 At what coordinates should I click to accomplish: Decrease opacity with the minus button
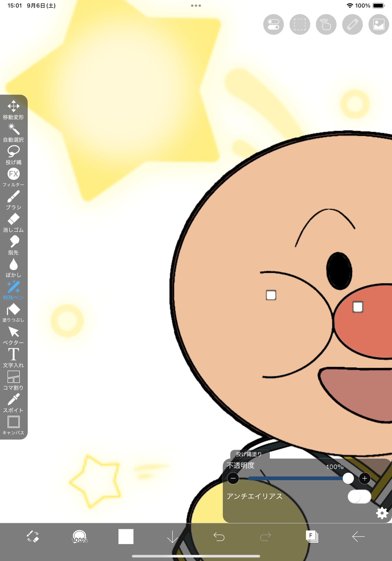click(233, 478)
